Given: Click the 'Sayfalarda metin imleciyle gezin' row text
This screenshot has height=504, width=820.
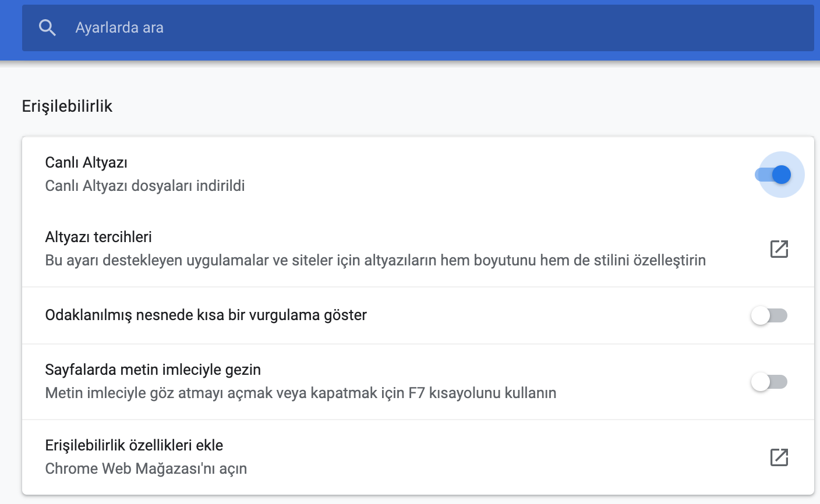Looking at the screenshot, I should click(x=153, y=369).
